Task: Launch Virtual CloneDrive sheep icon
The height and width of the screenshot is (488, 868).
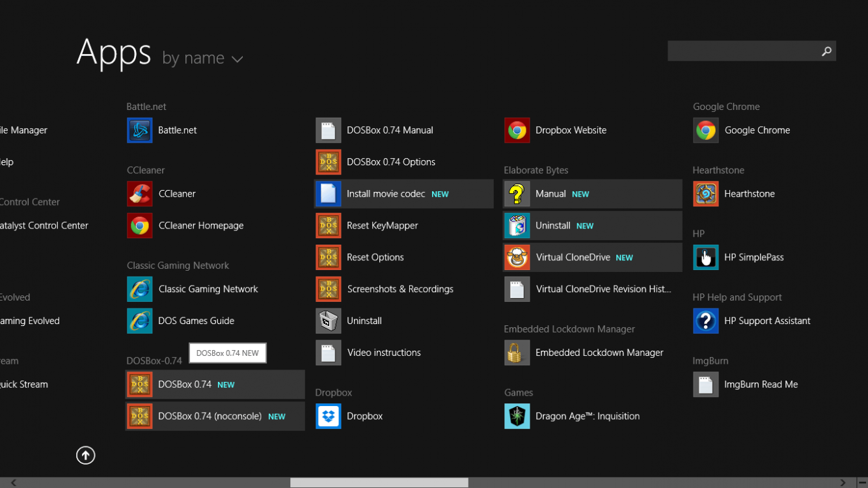Action: (x=517, y=257)
